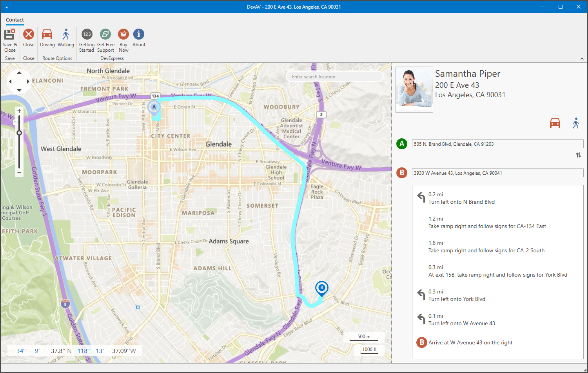Click the destination address B field
Image resolution: width=588 pixels, height=373 pixels.
497,173
